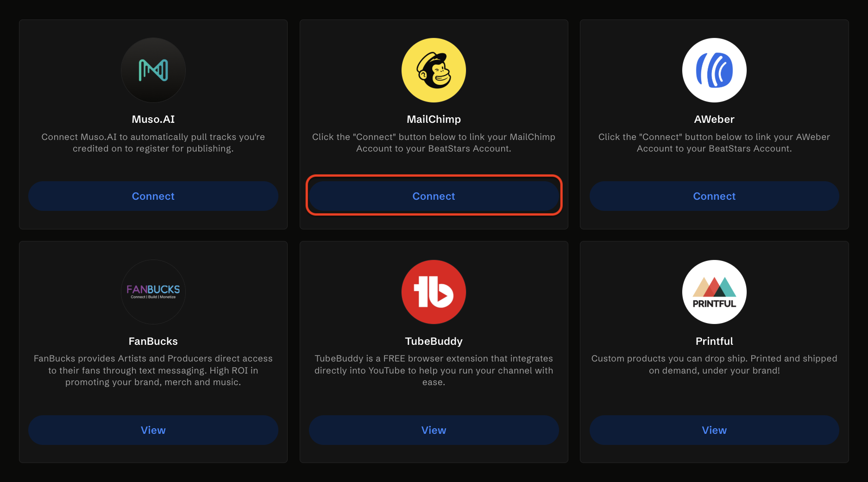Click the TubeBuddy card title
868x482 pixels.
coord(434,341)
